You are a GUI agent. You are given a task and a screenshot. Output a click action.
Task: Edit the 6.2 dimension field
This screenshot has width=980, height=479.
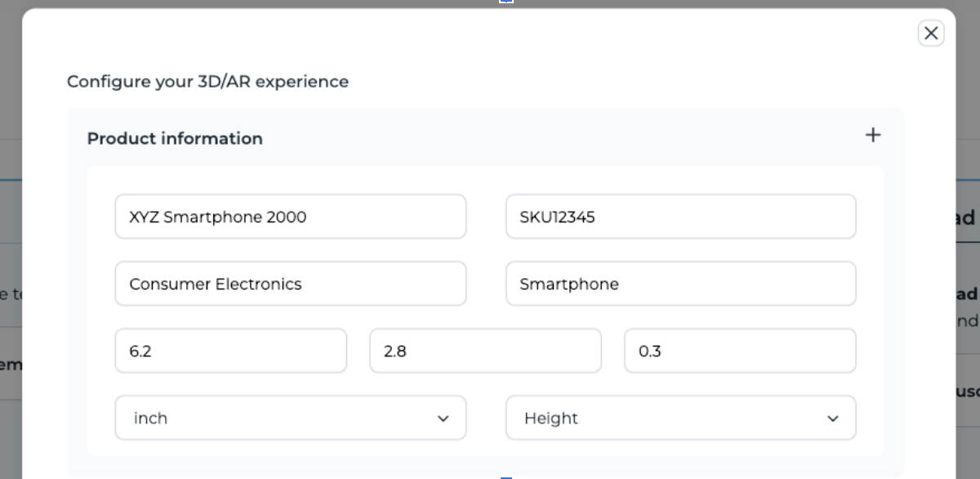coord(230,351)
